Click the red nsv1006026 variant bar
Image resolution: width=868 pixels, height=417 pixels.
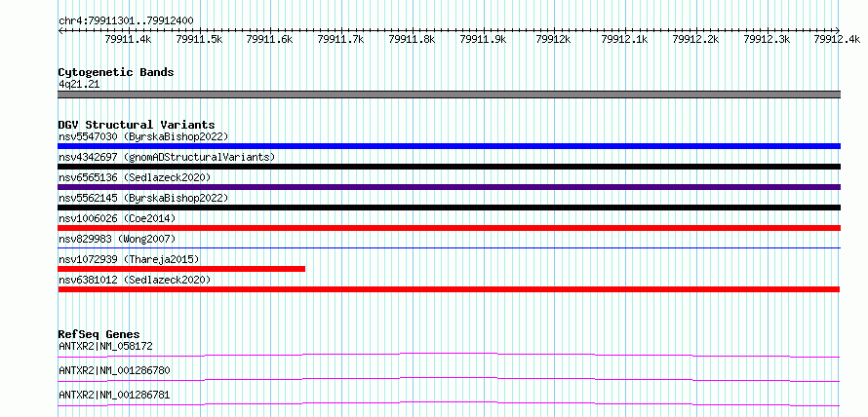coord(449,228)
